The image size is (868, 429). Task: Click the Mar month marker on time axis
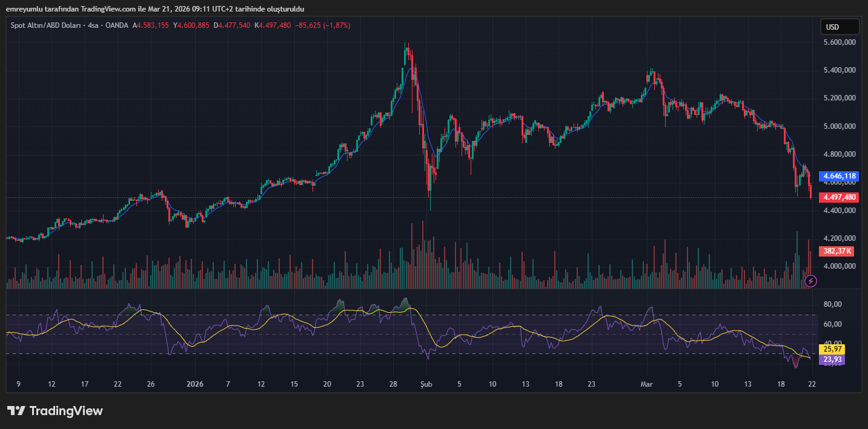(x=647, y=384)
